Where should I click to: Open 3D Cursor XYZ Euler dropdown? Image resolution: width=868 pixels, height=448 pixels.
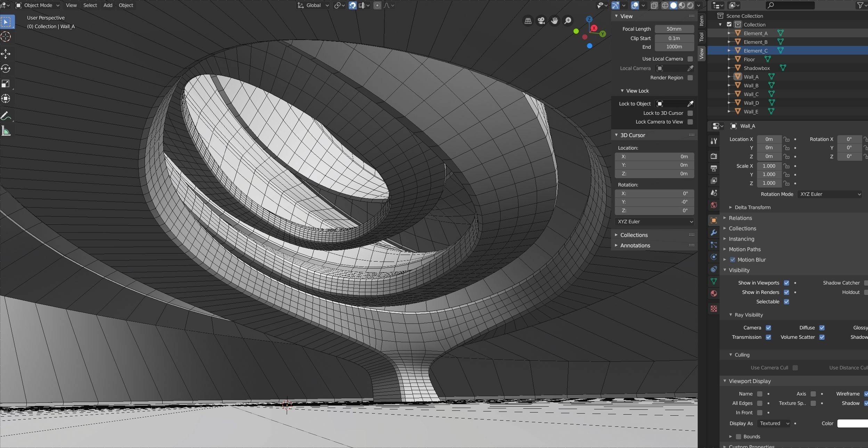coord(654,222)
